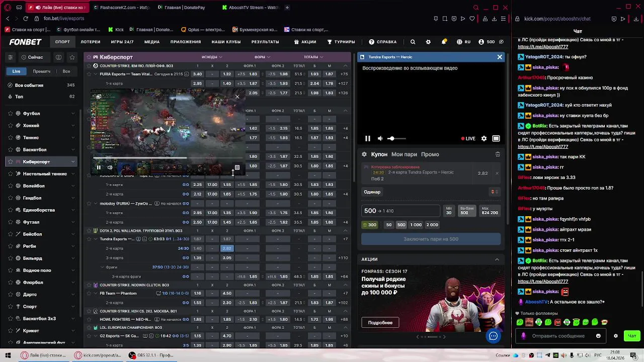Image resolution: width=644 pixels, height=362 pixels.
Task: Open the Исходы column dropdown
Action: tap(212, 57)
